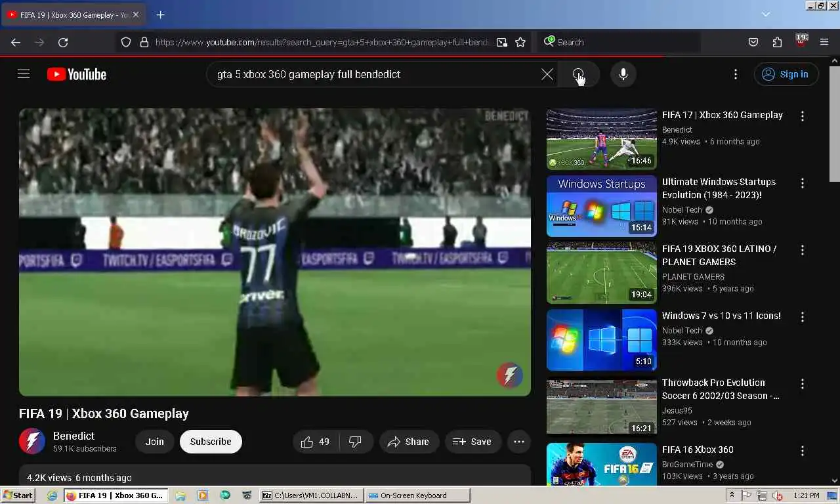Click the FIFA 19 video player
Screen dimensions: 840x504
pyautogui.click(x=274, y=252)
